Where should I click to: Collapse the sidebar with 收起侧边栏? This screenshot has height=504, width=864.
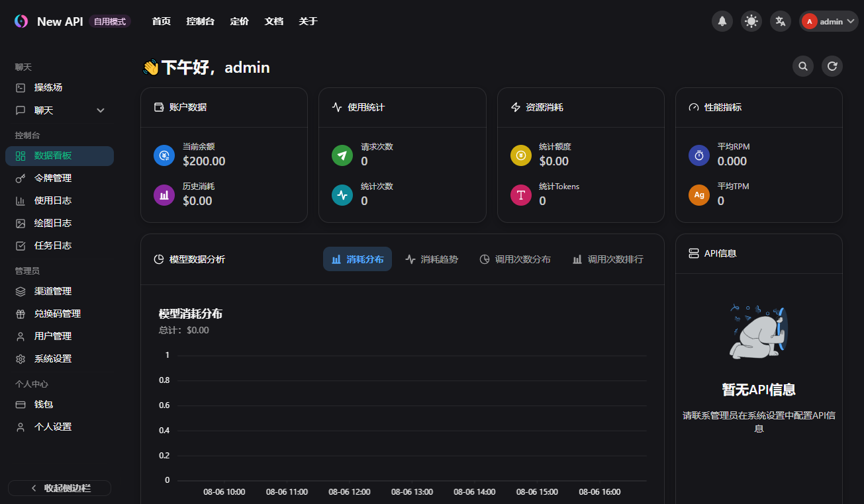pyautogui.click(x=59, y=487)
